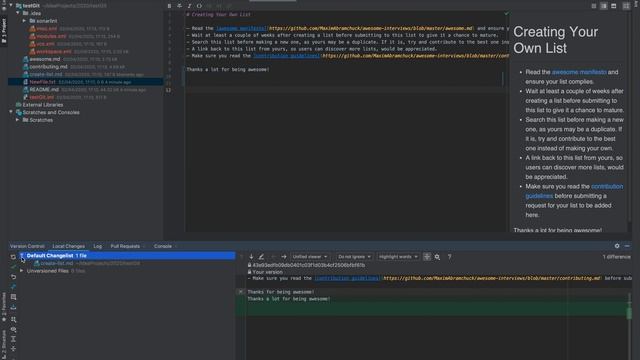The height and width of the screenshot is (360, 640).
Task: Switch to editor-only layout icon
Action: (x=594, y=6)
